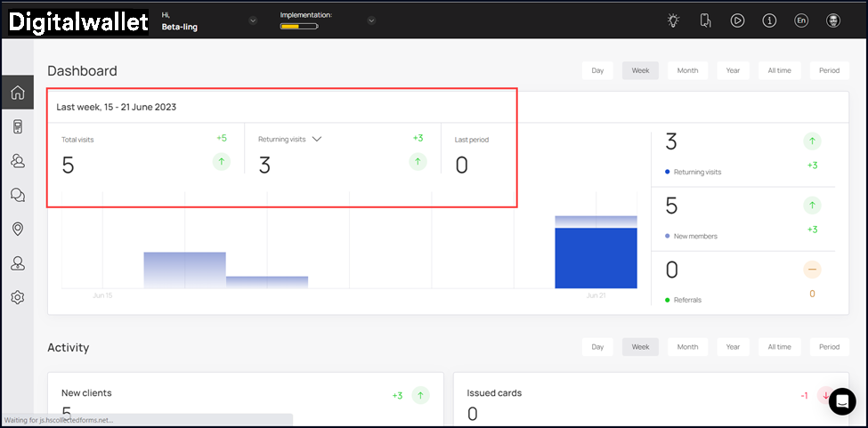Expand the Implementation progress dropdown
Viewport: 868px width, 428px height.
pos(371,20)
